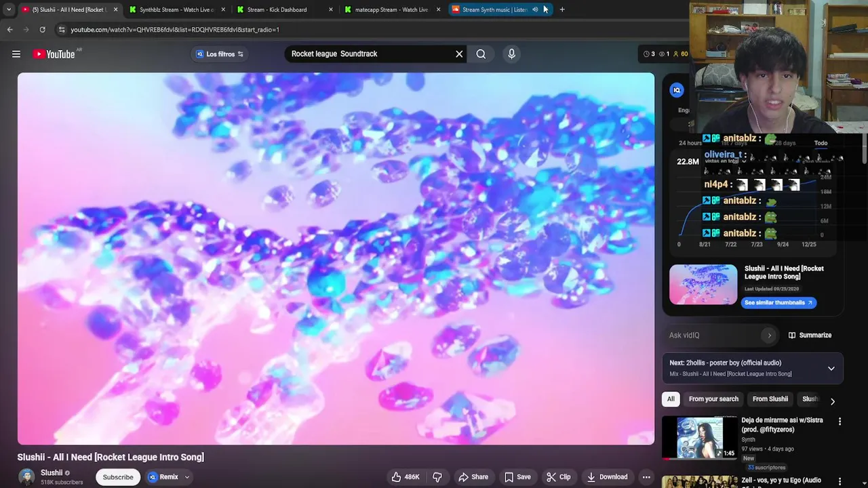The width and height of the screenshot is (868, 488).
Task: Switch to the Stream Synth music tab
Action: (494, 9)
